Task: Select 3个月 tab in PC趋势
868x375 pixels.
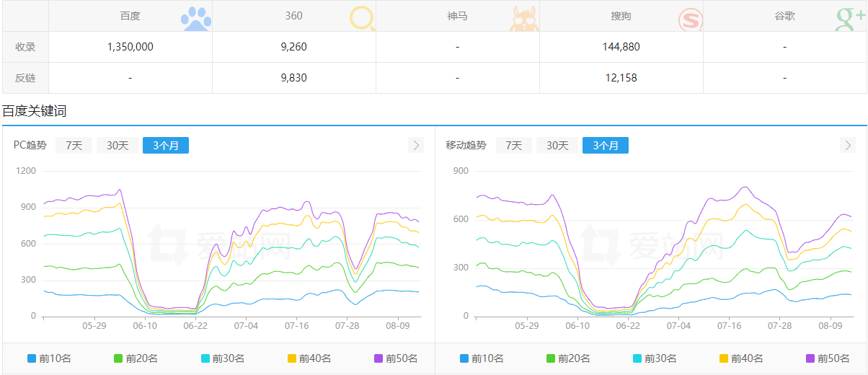Action: pos(166,145)
